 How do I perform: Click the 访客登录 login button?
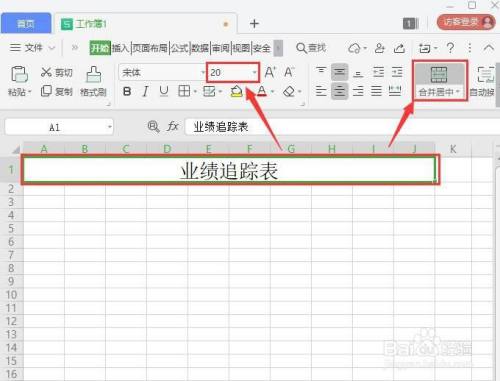coord(466,22)
